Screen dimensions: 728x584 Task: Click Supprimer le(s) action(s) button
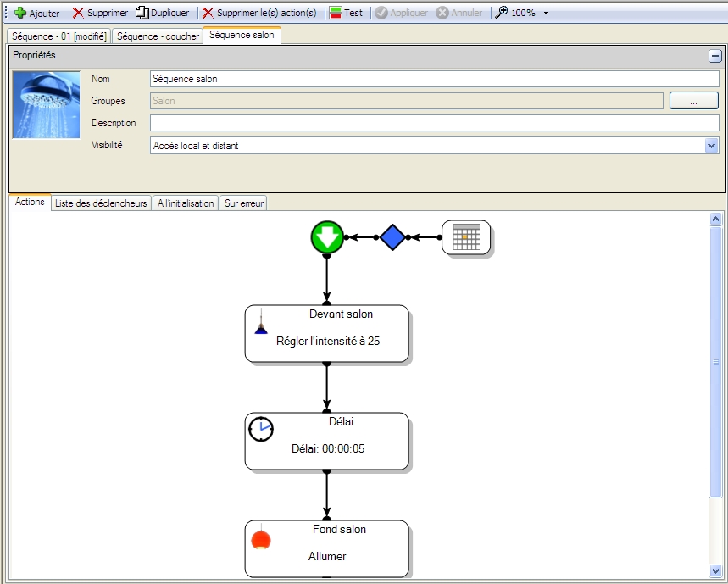(259, 14)
